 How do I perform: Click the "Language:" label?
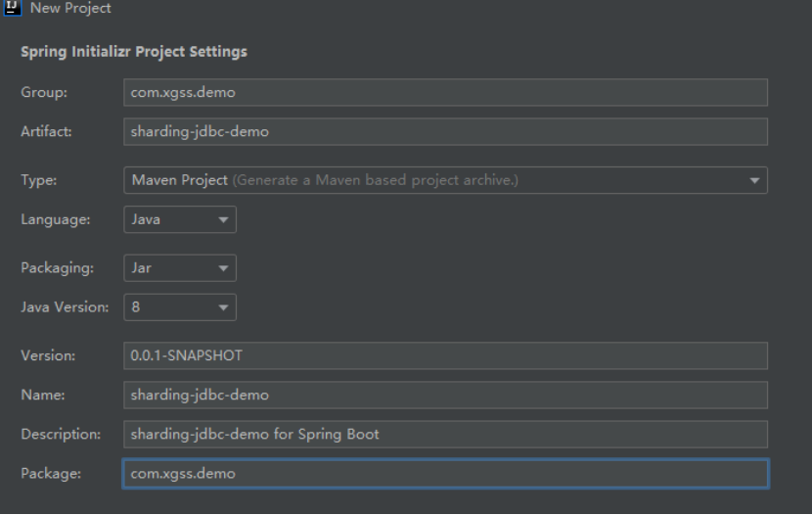55,219
